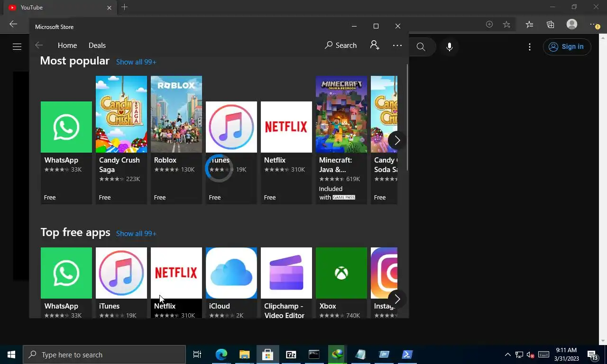607x364 pixels.
Task: Select the YouTube browser tab
Action: click(60, 8)
